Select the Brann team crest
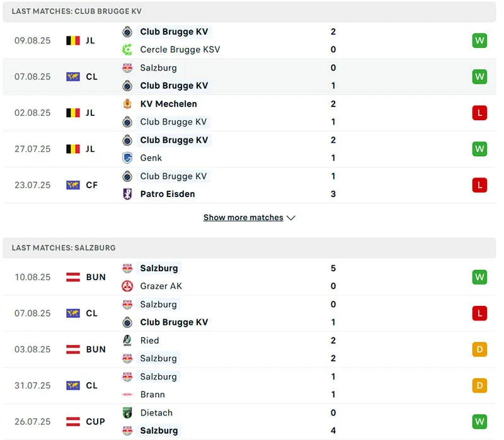The height and width of the screenshot is (440, 504). coord(129,395)
